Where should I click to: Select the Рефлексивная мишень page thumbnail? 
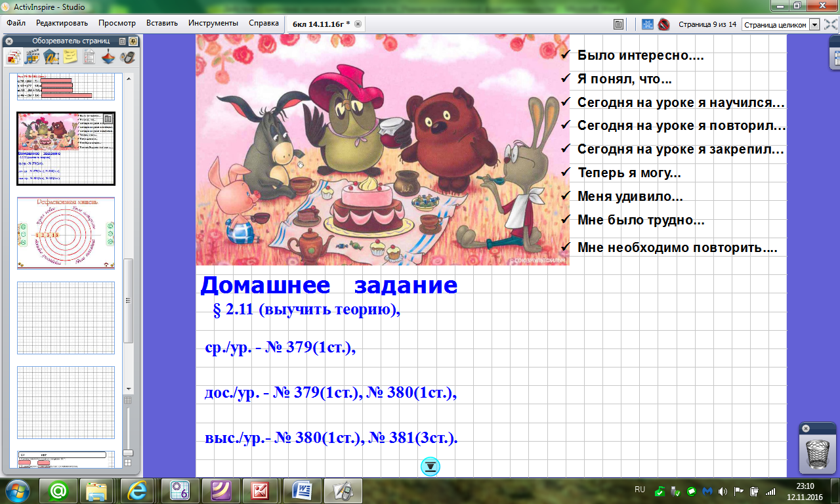coord(66,233)
